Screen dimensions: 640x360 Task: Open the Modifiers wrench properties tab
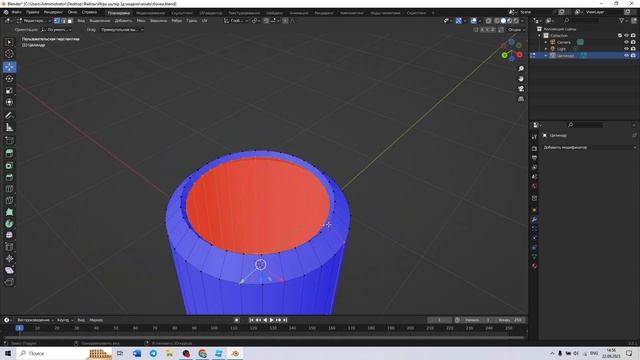pos(534,220)
